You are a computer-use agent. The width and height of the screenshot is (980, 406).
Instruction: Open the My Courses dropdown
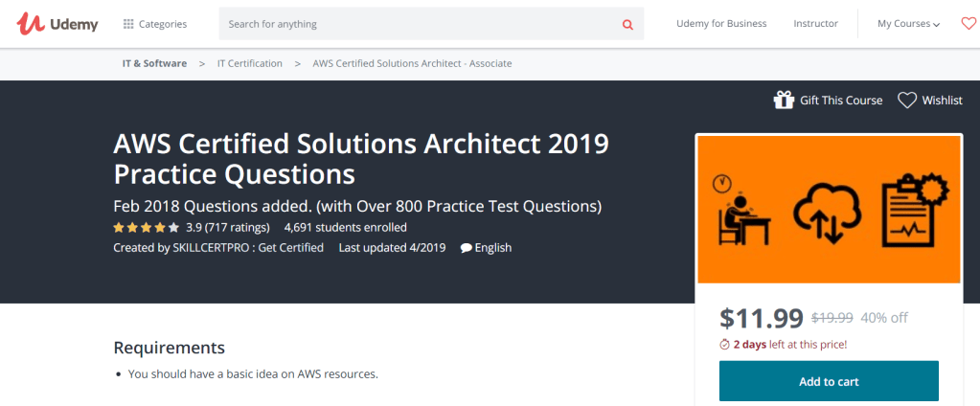pos(908,24)
